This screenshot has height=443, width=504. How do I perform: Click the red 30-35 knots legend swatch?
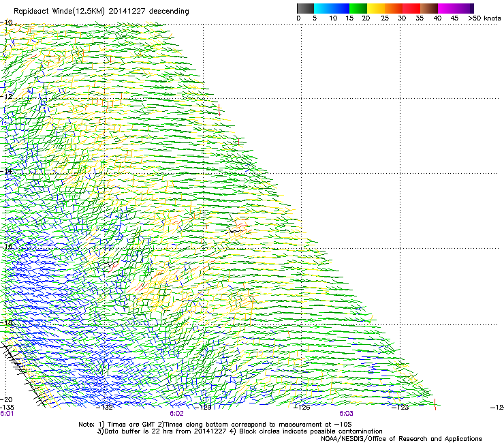click(x=411, y=8)
